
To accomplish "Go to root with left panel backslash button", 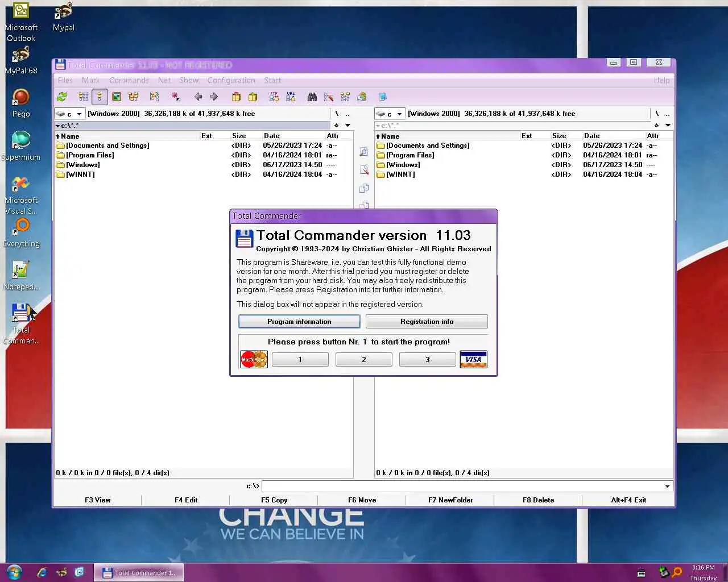I will click(337, 114).
